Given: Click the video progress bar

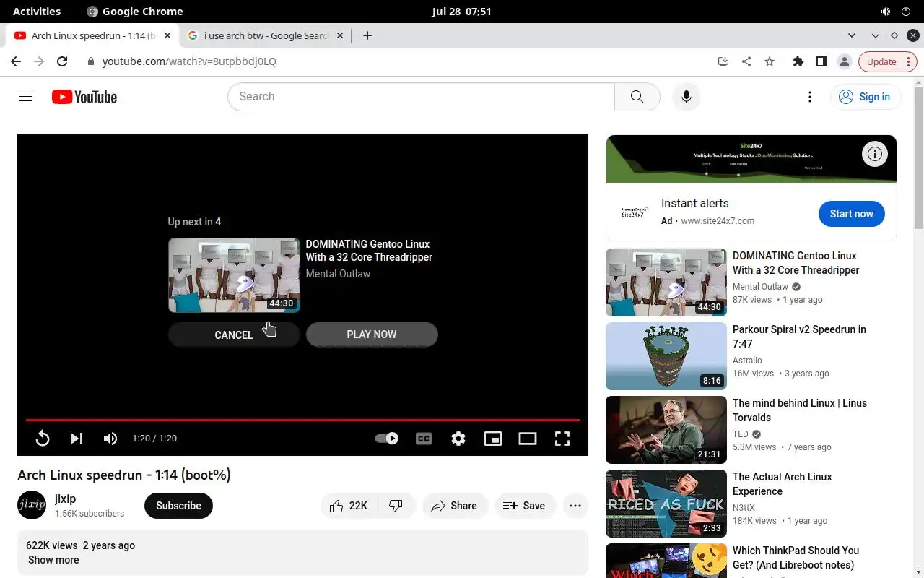Looking at the screenshot, I should tap(302, 419).
